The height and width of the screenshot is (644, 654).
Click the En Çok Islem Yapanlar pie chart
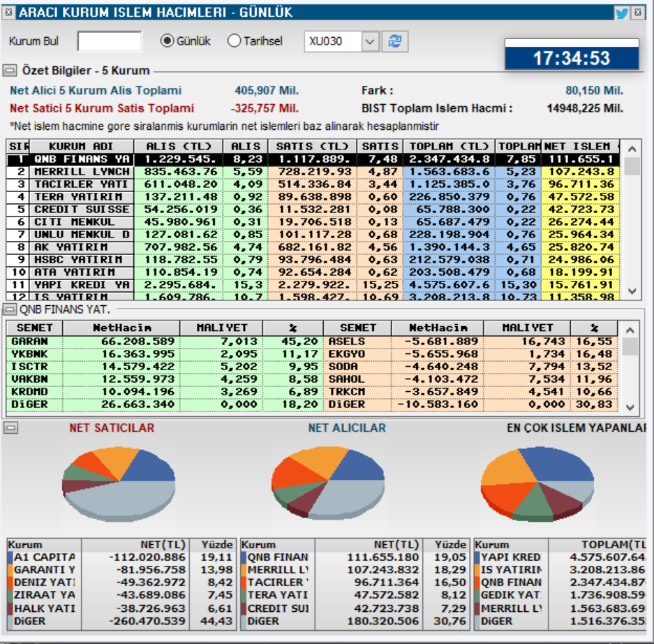(x=537, y=484)
